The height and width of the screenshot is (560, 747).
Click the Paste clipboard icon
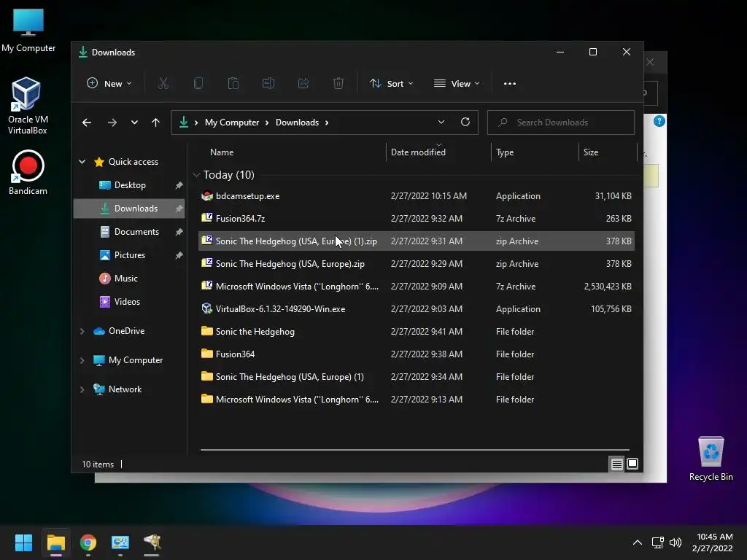pyautogui.click(x=233, y=83)
